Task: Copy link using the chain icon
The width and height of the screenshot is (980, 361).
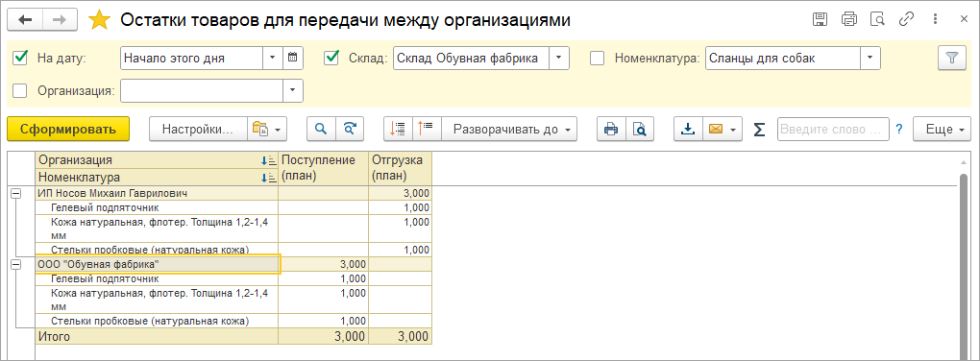Action: (906, 19)
